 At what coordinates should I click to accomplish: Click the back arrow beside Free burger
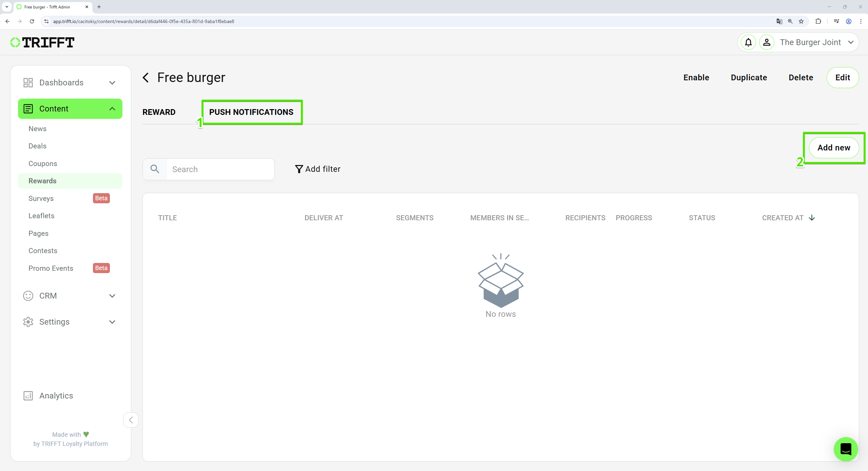pyautogui.click(x=146, y=78)
